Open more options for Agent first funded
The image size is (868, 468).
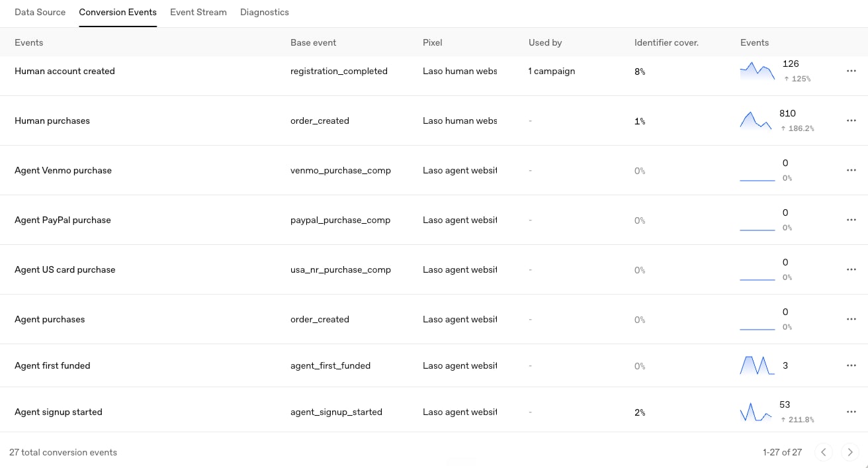pyautogui.click(x=851, y=365)
